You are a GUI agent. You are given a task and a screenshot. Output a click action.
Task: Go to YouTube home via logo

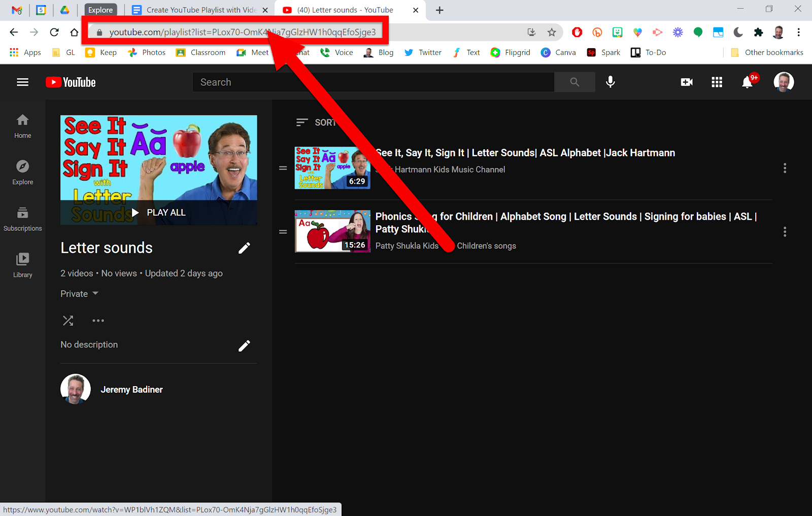pos(71,82)
